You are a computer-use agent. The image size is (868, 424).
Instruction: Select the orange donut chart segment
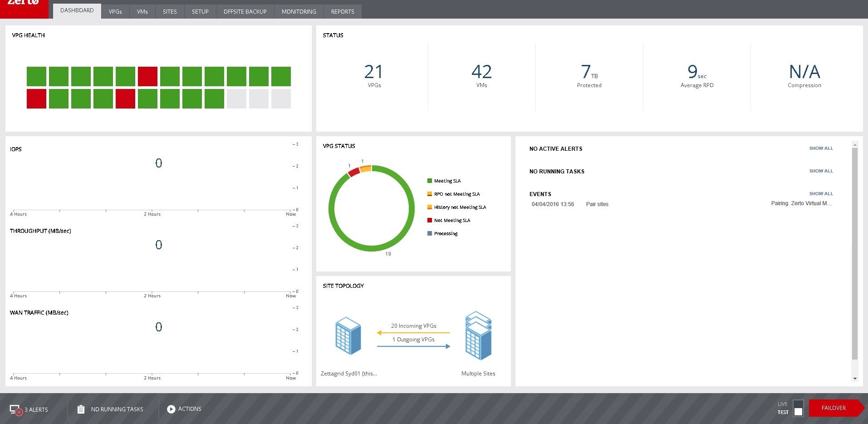[x=365, y=168]
